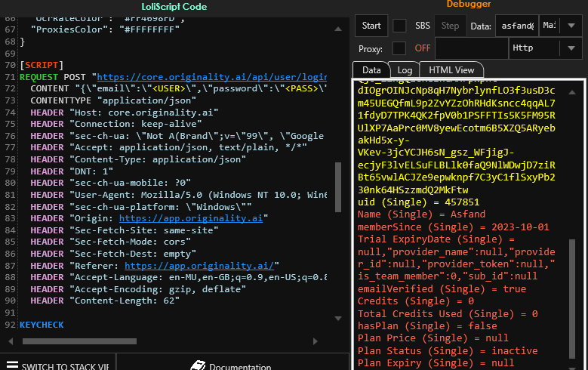Click the "uid (Single) = 457851" entry

click(418, 202)
